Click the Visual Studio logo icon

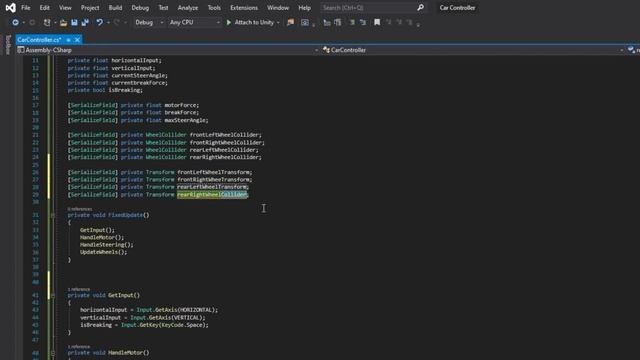11,8
